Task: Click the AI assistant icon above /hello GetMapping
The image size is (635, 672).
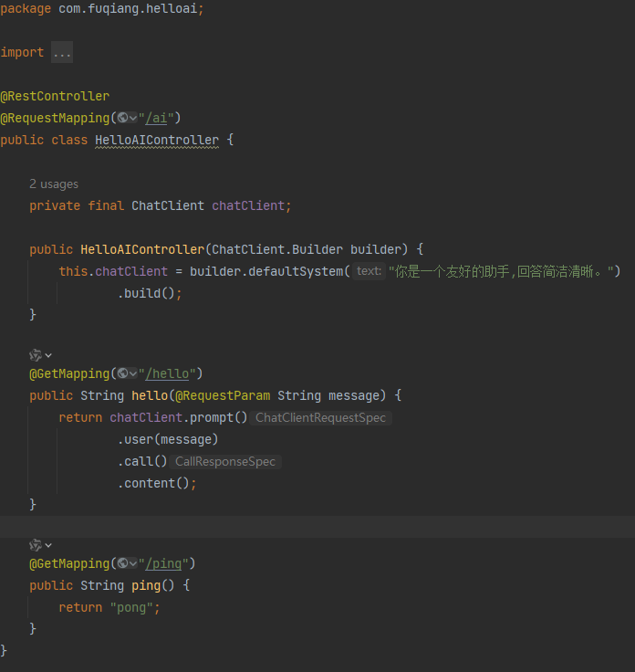Action: click(x=36, y=355)
